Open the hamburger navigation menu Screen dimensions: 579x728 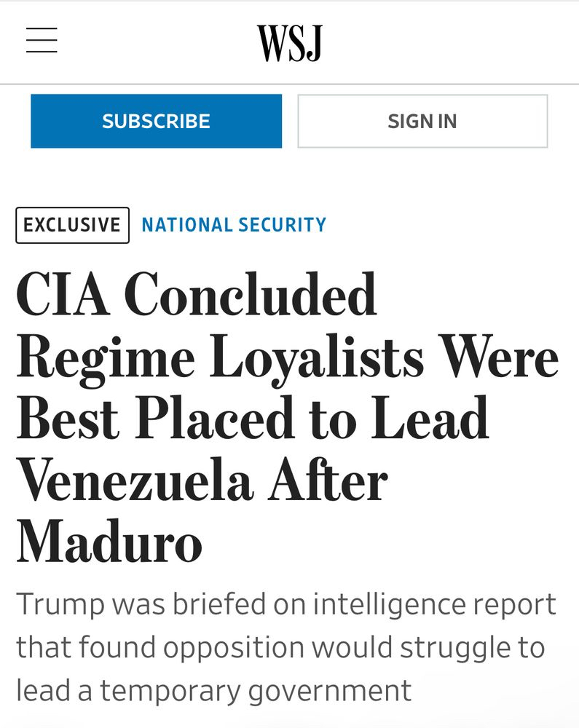(42, 40)
